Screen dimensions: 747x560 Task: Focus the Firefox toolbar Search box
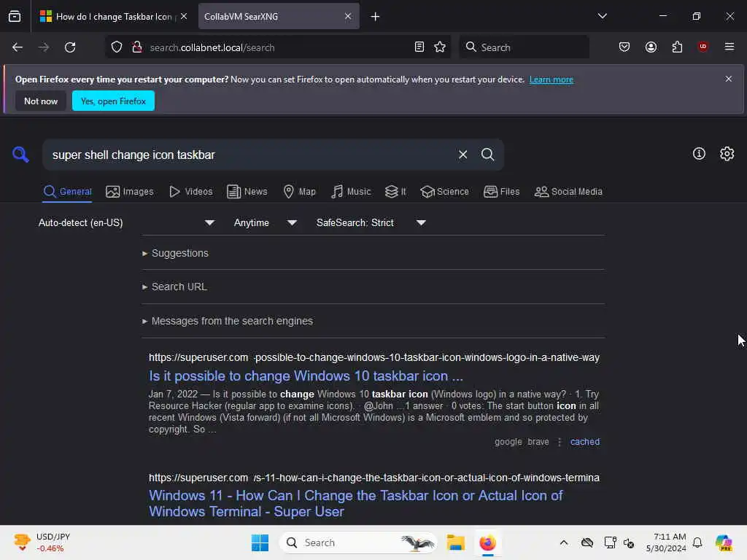(x=524, y=47)
